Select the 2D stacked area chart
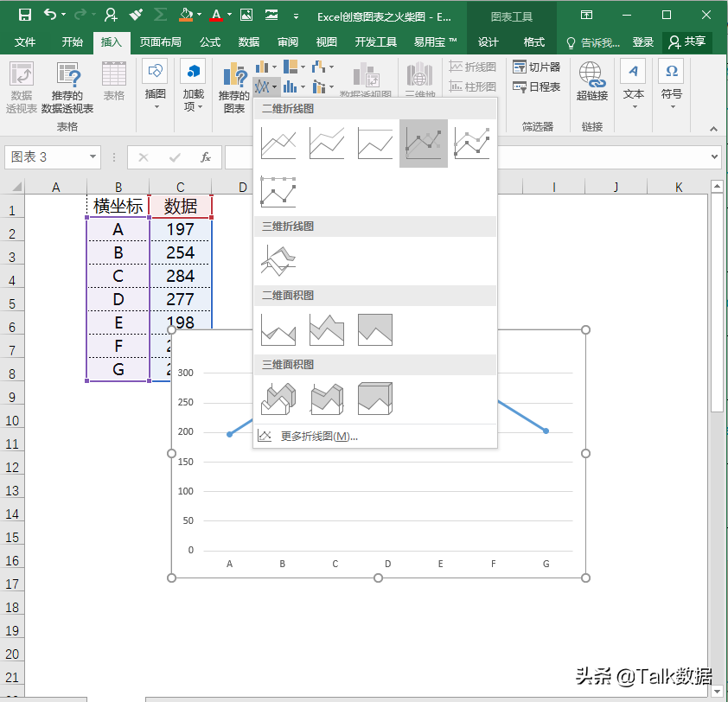The height and width of the screenshot is (702, 728). [327, 329]
